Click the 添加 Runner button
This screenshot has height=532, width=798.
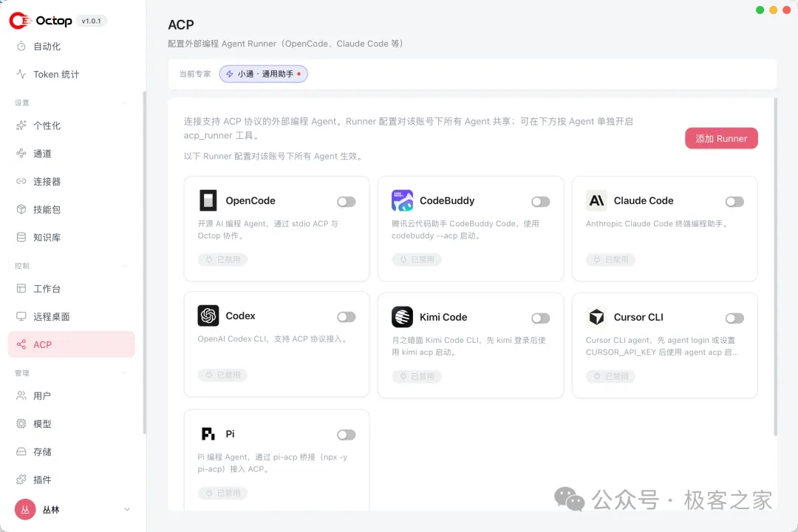coord(721,138)
